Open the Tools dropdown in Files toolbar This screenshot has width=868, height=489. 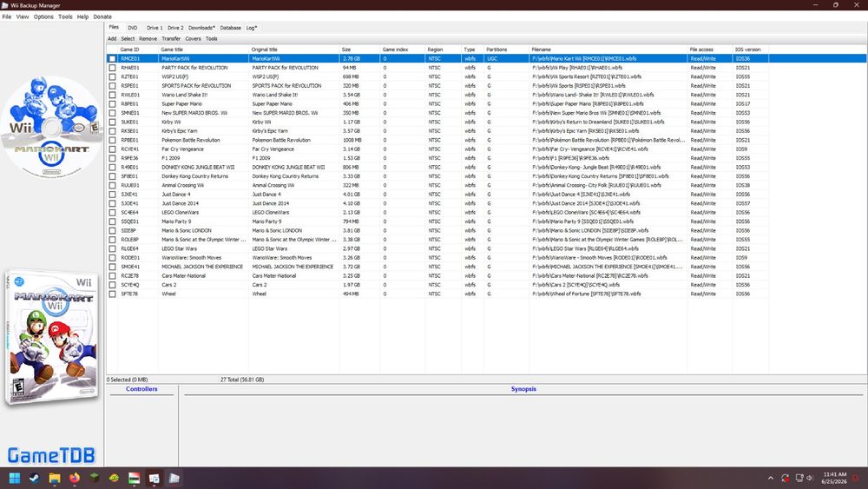[x=212, y=39]
